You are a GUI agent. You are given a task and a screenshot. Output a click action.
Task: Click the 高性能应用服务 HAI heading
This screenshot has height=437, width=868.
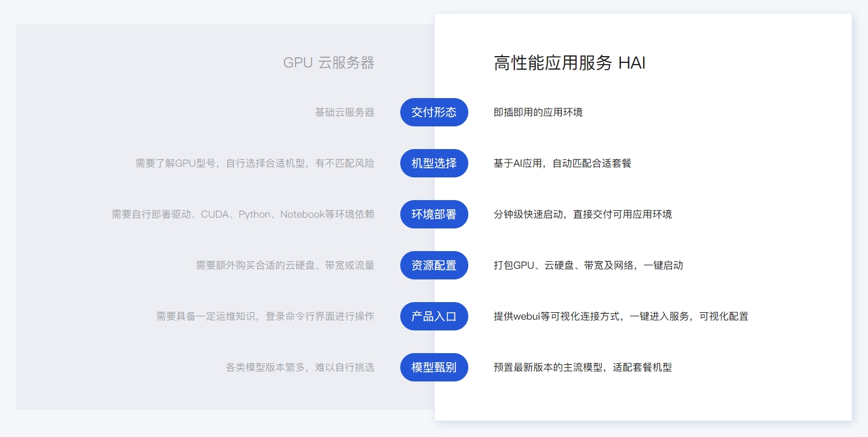(x=570, y=63)
